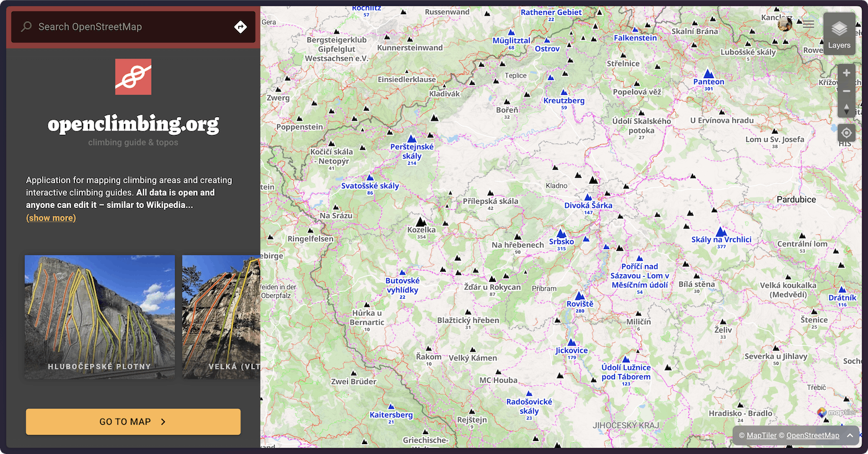Click the Pardubice city label
868x454 pixels.
tap(796, 199)
